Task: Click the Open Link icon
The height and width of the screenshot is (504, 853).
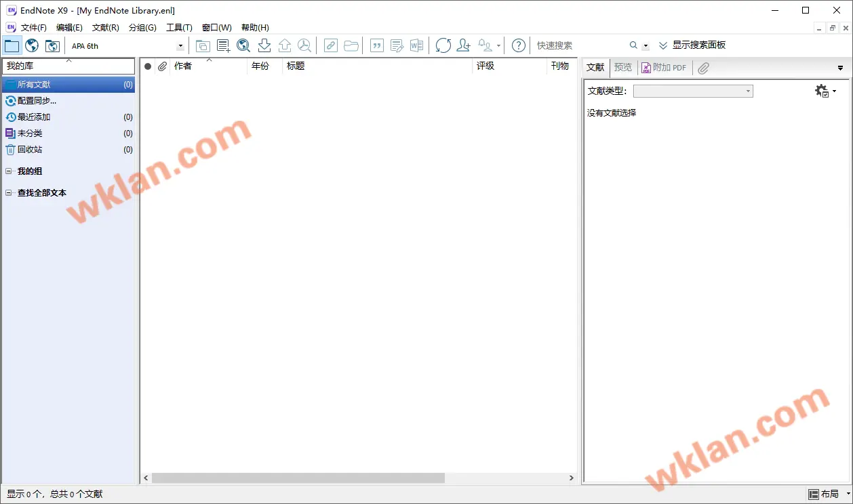Action: [330, 45]
